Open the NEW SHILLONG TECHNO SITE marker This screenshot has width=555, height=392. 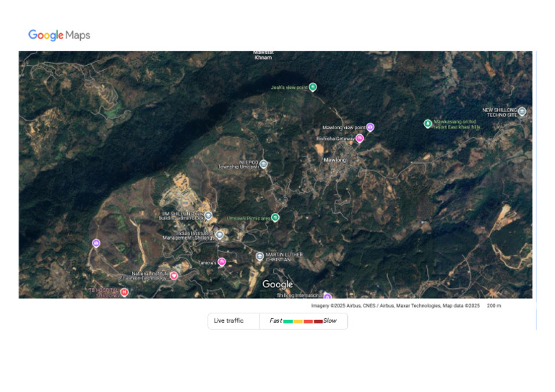click(522, 112)
